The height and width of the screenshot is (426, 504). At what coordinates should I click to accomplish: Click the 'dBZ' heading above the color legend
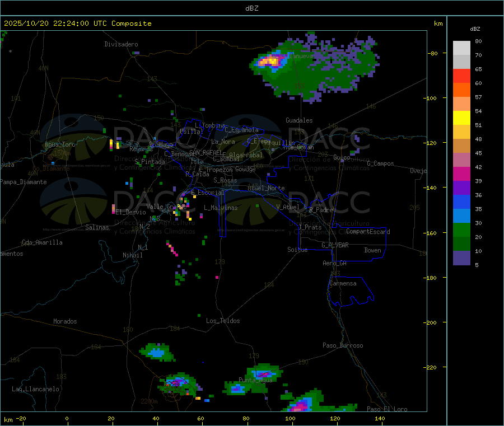tap(475, 29)
